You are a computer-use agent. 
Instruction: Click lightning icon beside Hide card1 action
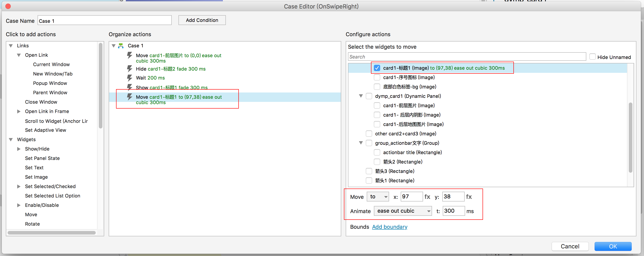coord(129,68)
